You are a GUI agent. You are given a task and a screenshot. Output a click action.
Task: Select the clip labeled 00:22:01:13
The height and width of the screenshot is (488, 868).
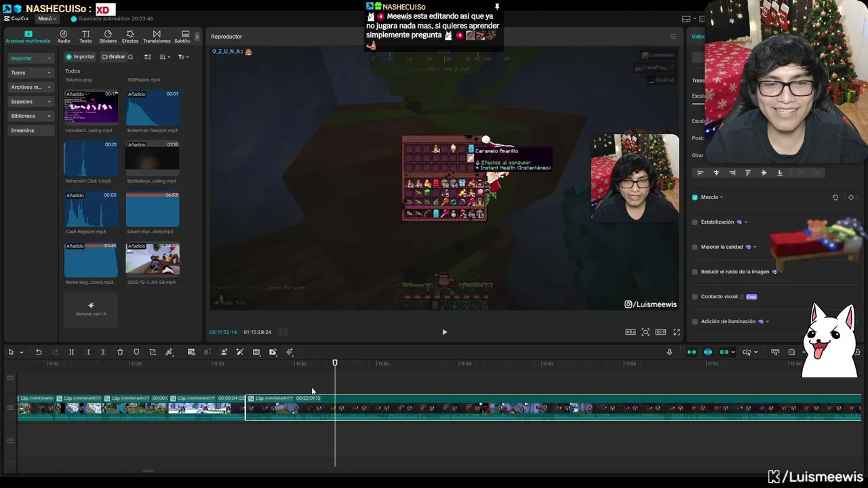pos(553,407)
